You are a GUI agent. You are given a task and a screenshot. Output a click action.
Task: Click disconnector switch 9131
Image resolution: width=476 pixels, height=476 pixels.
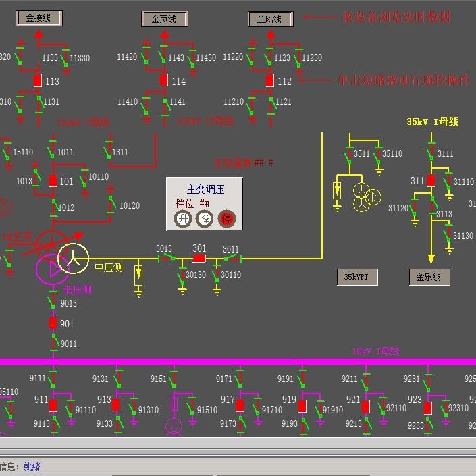pos(117,378)
